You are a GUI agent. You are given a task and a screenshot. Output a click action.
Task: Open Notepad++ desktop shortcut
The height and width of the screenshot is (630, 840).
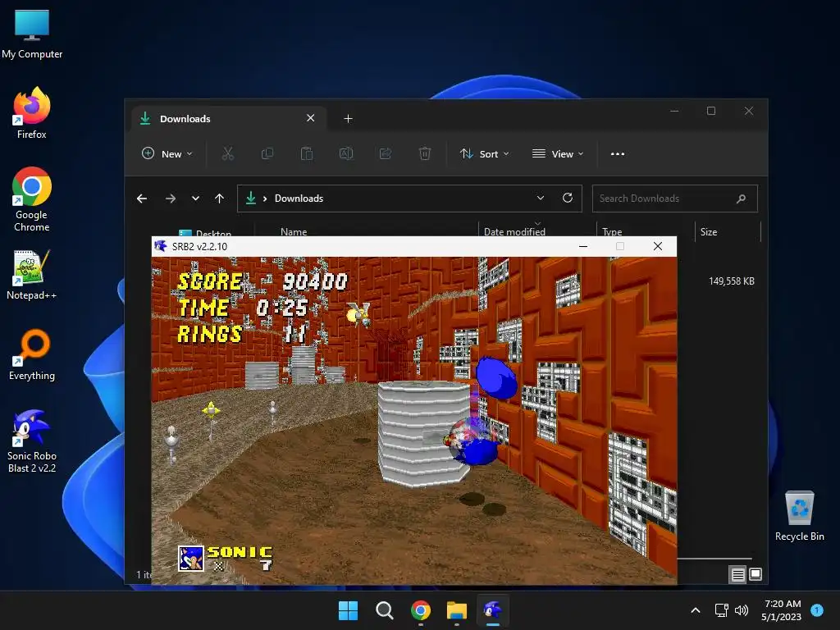32,274
